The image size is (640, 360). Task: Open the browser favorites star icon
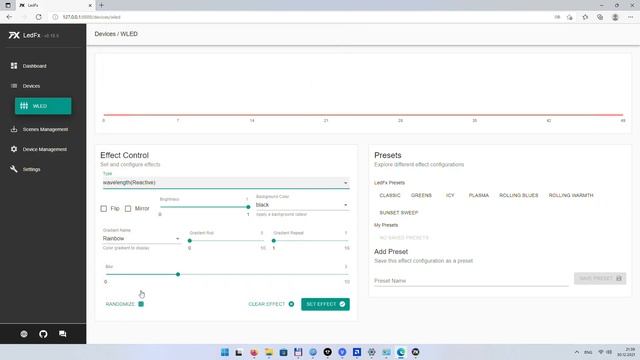(x=585, y=17)
